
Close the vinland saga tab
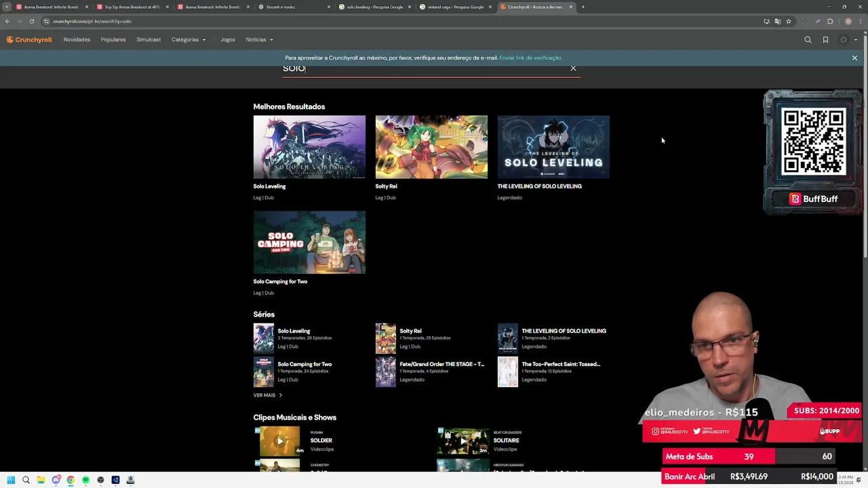490,7
